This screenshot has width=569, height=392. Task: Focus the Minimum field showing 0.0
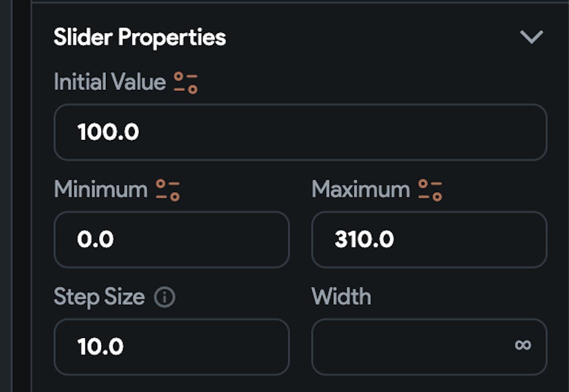click(171, 240)
